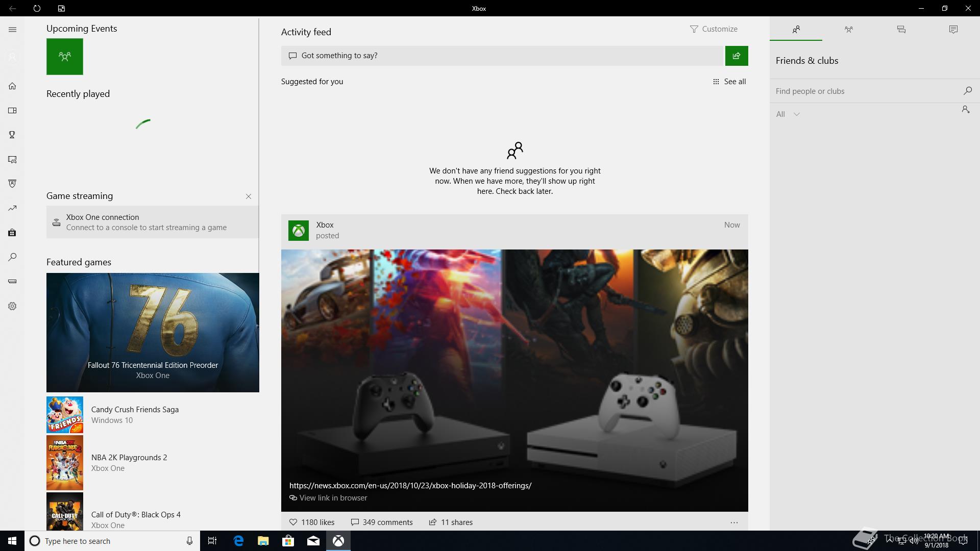Like the Xbox post (1180 likes)
Screen dimensions: 980x551
[312, 522]
